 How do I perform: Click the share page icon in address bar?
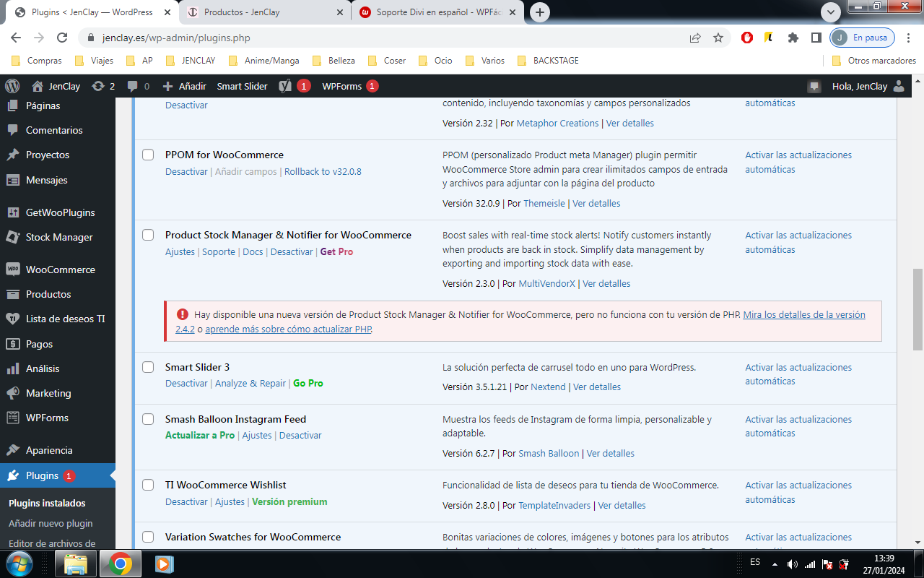[x=695, y=38]
